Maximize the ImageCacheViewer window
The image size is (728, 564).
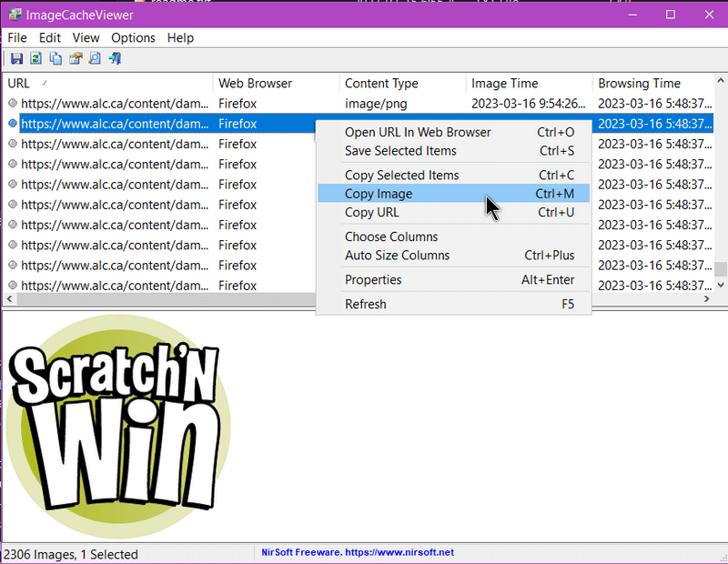(x=671, y=15)
